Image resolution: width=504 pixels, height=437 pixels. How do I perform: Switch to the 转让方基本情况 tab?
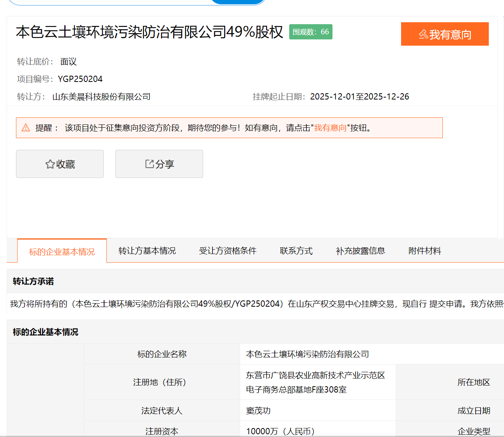(x=147, y=251)
